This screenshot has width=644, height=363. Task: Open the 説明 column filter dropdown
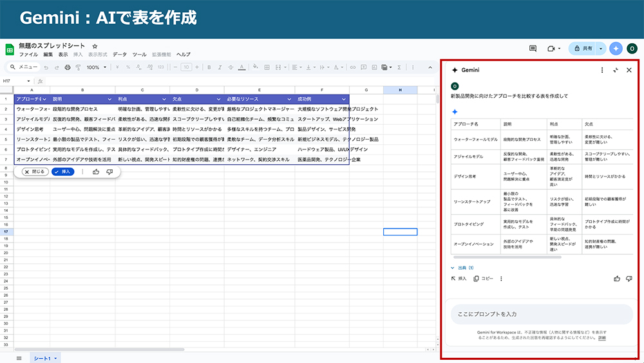(109, 99)
